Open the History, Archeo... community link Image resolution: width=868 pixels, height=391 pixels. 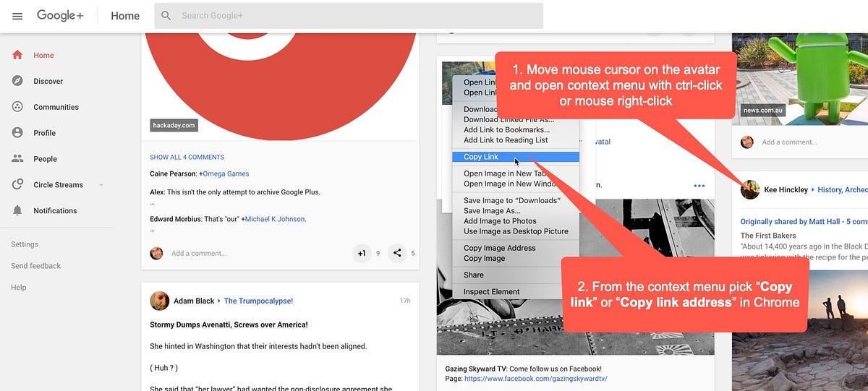[843, 189]
